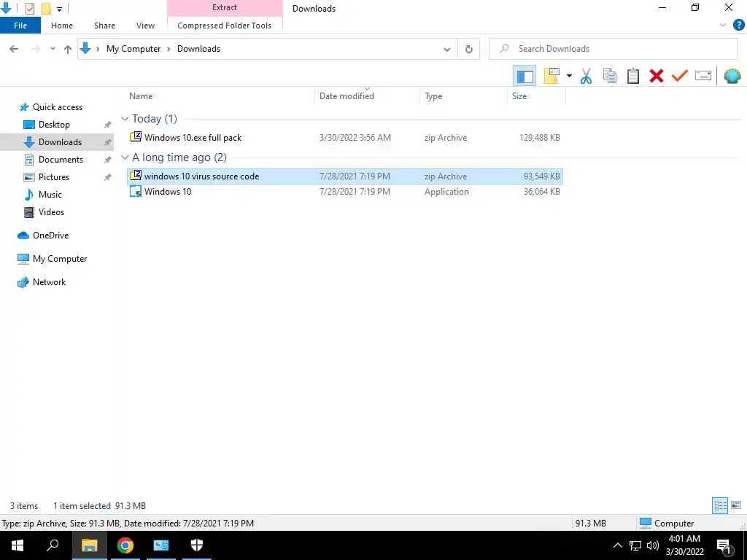Switch to the Home ribbon tab
The width and height of the screenshot is (747, 560).
(x=62, y=26)
